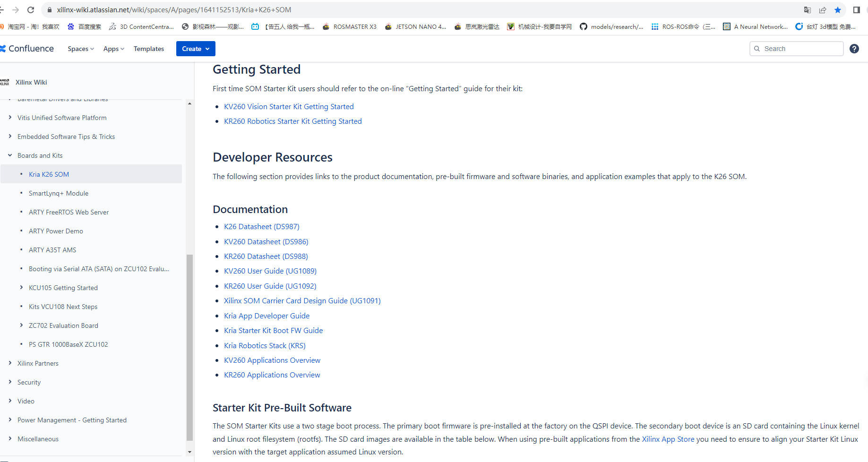The width and height of the screenshot is (868, 462).
Task: Go forward with the browser arrow
Action: [x=16, y=10]
